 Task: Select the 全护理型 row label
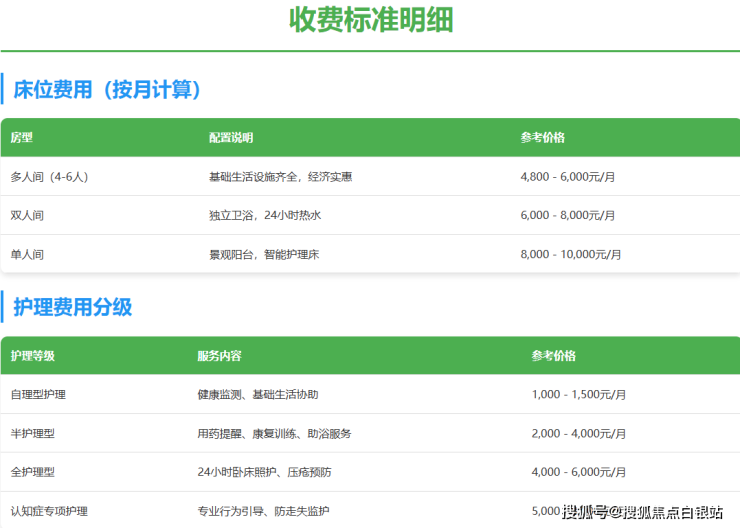[x=33, y=472]
